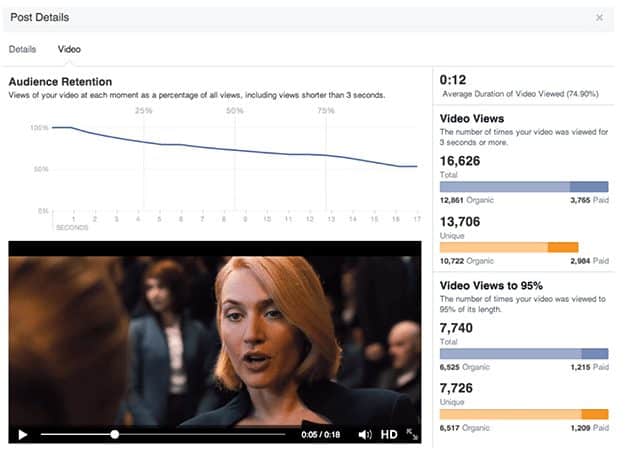
Task: Click the retention curve at the 75% marker
Action: point(326,155)
